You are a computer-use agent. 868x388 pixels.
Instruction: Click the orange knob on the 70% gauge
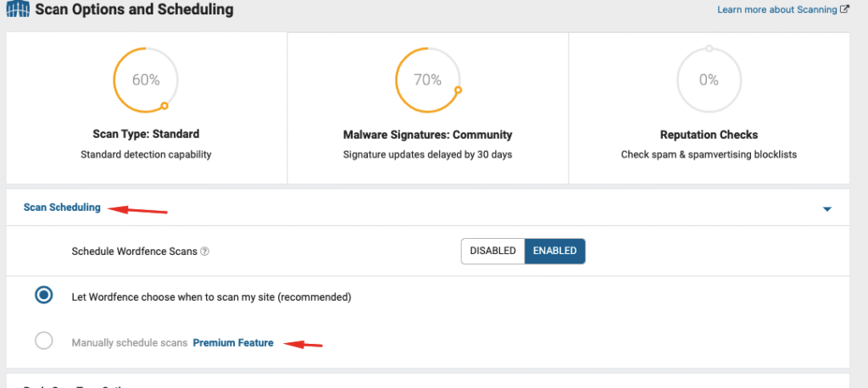click(x=458, y=90)
